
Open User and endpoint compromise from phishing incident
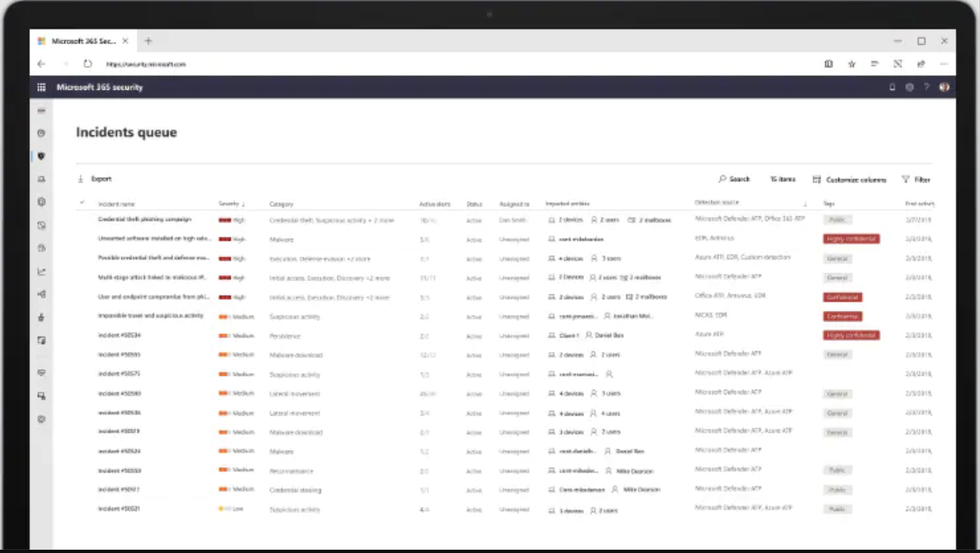[x=154, y=297]
